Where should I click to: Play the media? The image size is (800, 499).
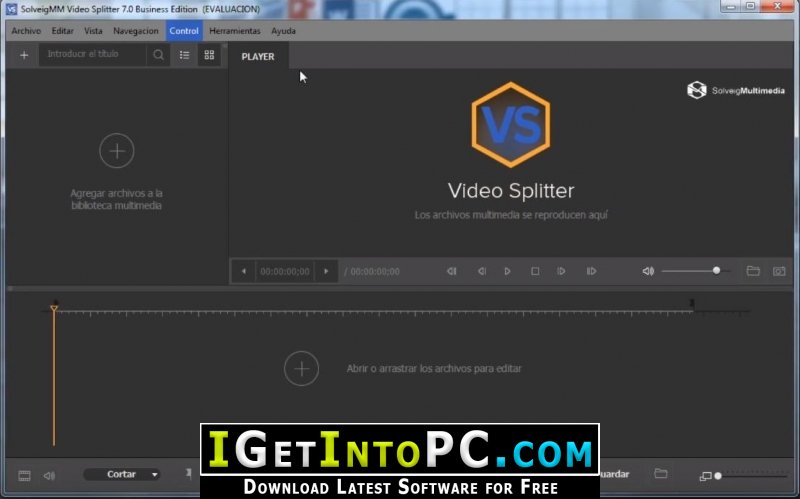point(507,271)
